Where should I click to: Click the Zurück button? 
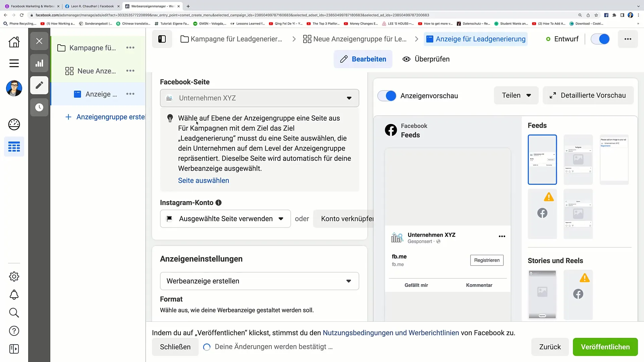(x=550, y=347)
